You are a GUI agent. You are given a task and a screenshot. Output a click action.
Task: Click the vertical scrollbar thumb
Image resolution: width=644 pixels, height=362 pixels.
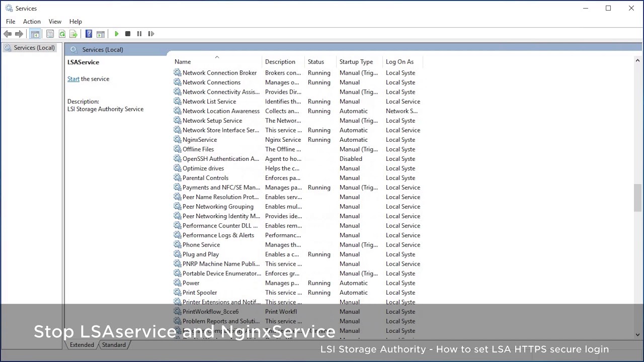pyautogui.click(x=638, y=198)
